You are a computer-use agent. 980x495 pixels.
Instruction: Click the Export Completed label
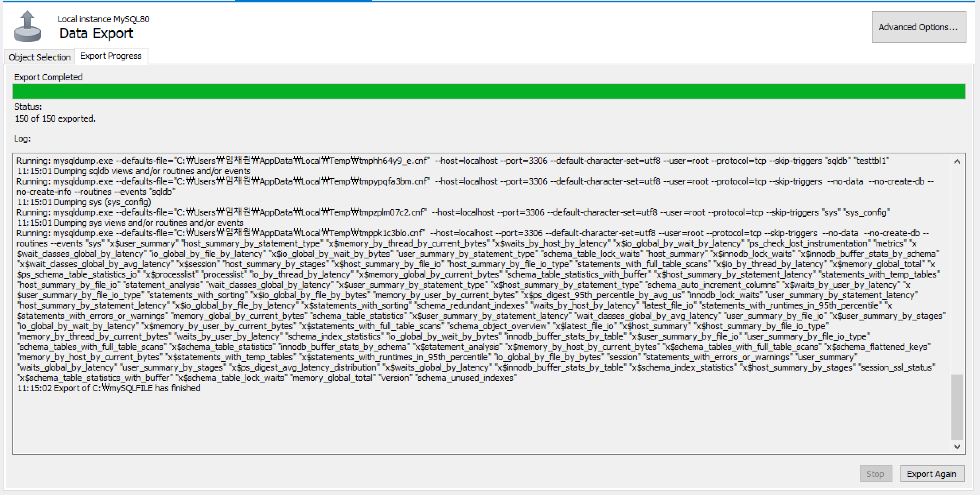[48, 77]
